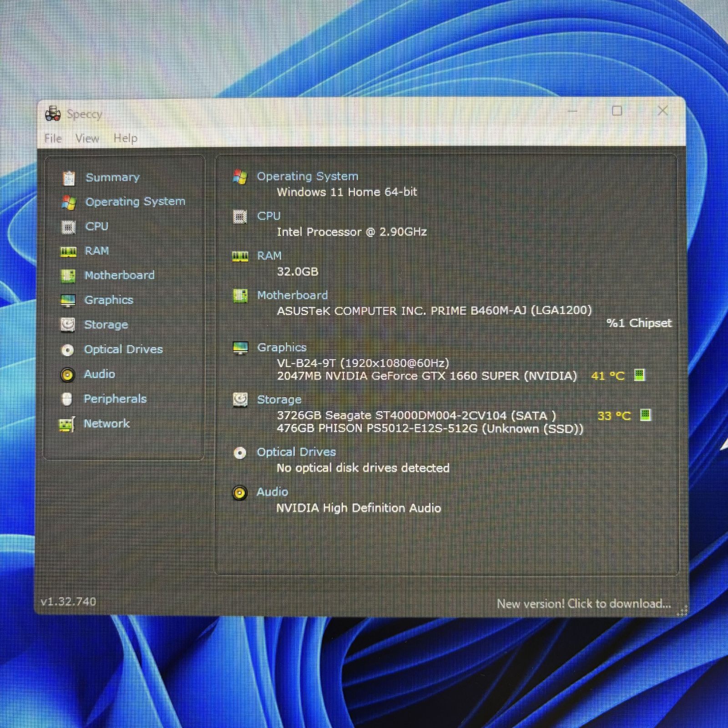
Task: Click the RAM stick icon in sidebar
Action: click(x=68, y=252)
